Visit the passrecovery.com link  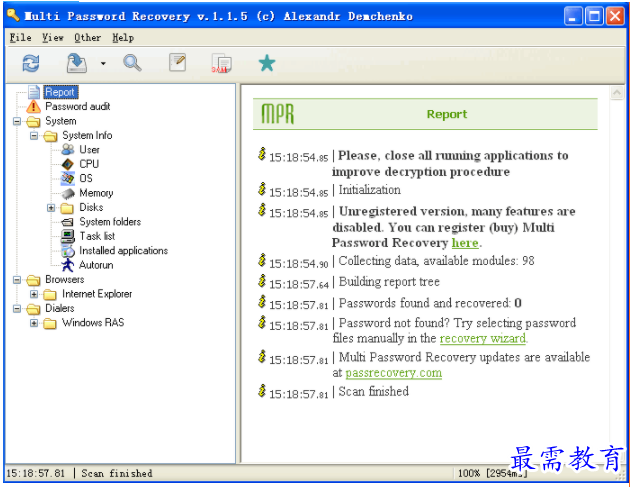(393, 373)
